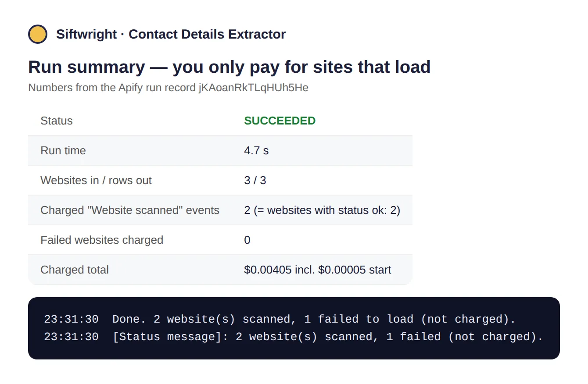Image resolution: width=588 pixels, height=384 pixels.
Task: Click the 'Status' row label
Action: (57, 121)
